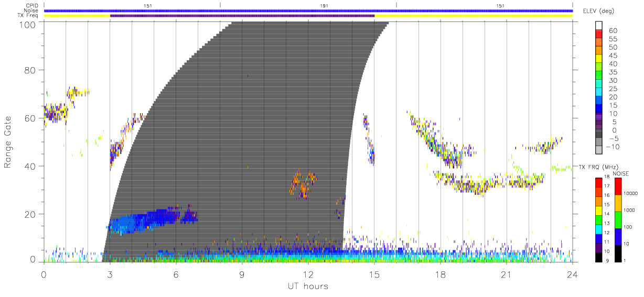Click UT hours tick label 12
The width and height of the screenshot is (644, 297).
coord(308,275)
